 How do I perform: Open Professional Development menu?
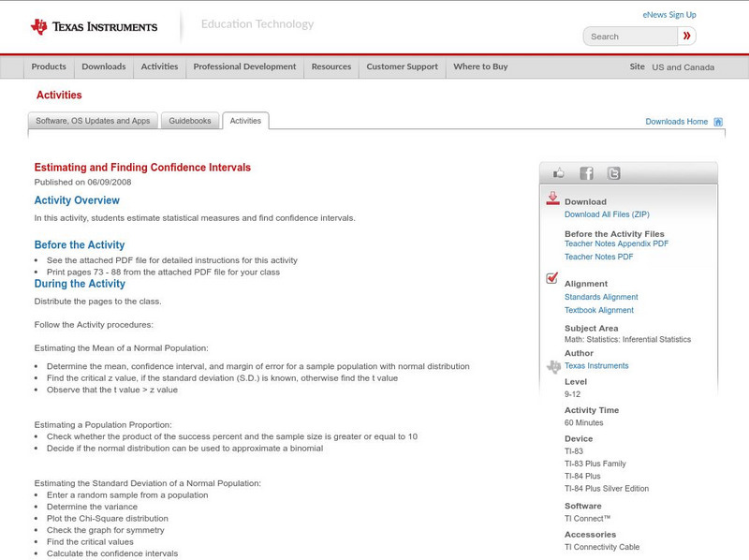pos(244,66)
